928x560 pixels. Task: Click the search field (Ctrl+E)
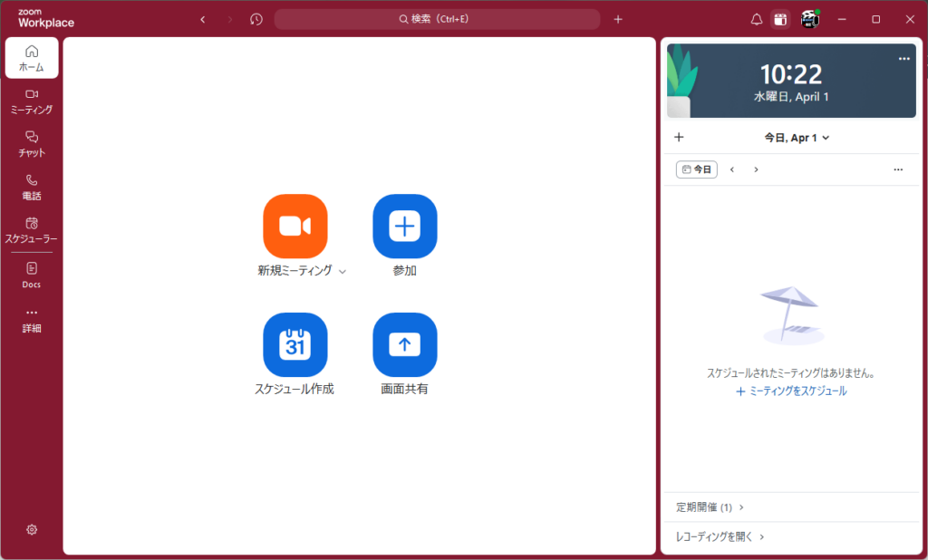tap(437, 19)
